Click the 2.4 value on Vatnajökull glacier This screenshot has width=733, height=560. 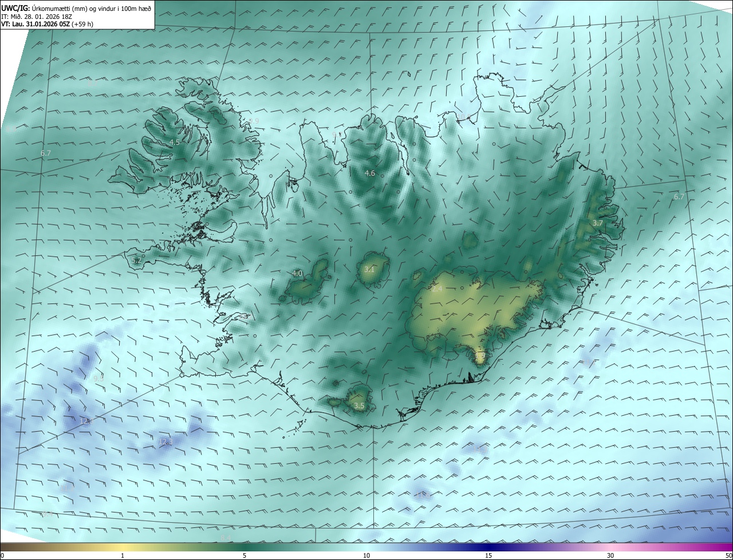(438, 289)
